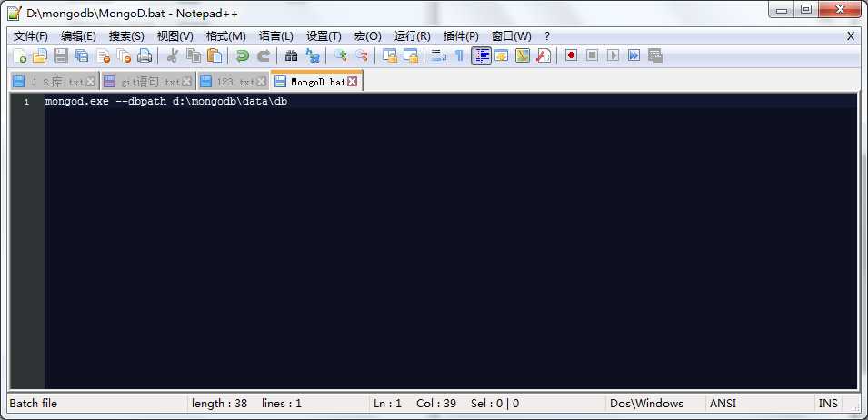Viewport: 868px width, 420px height.
Task: Open a file using the folder icon
Action: [x=40, y=55]
